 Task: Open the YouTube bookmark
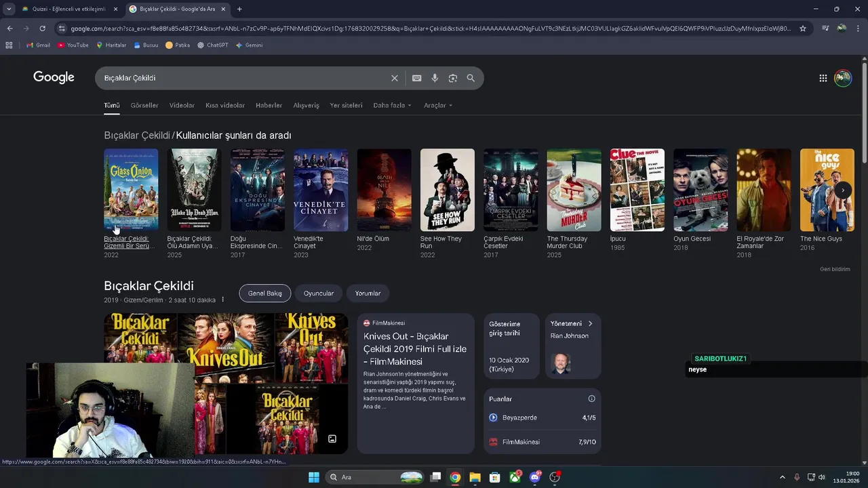click(73, 45)
